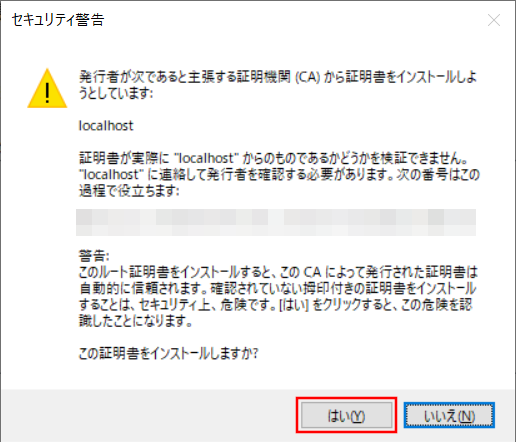Click the このルート証明書をインストールすると warning line
Screen dimensions: 516x442
(x=278, y=272)
